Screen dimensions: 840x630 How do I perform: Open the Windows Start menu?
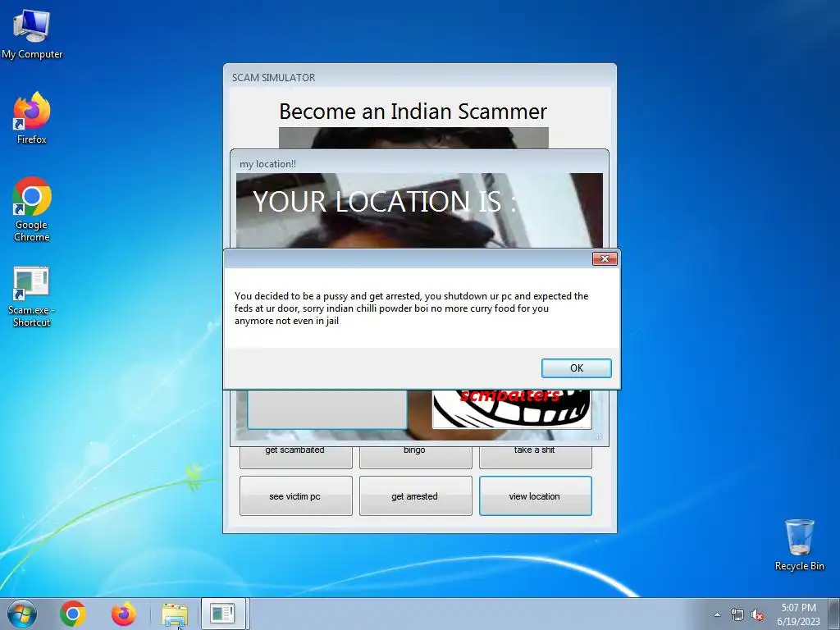(x=21, y=614)
